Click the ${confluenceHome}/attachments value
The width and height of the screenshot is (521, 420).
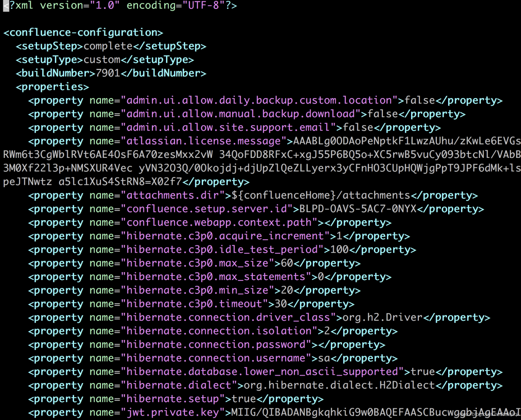pyautogui.click(x=320, y=195)
